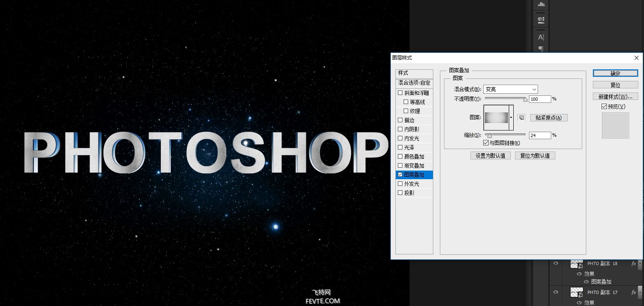Click the fx icon on PHTO 副本 18
The image size is (644, 306).
634,263
